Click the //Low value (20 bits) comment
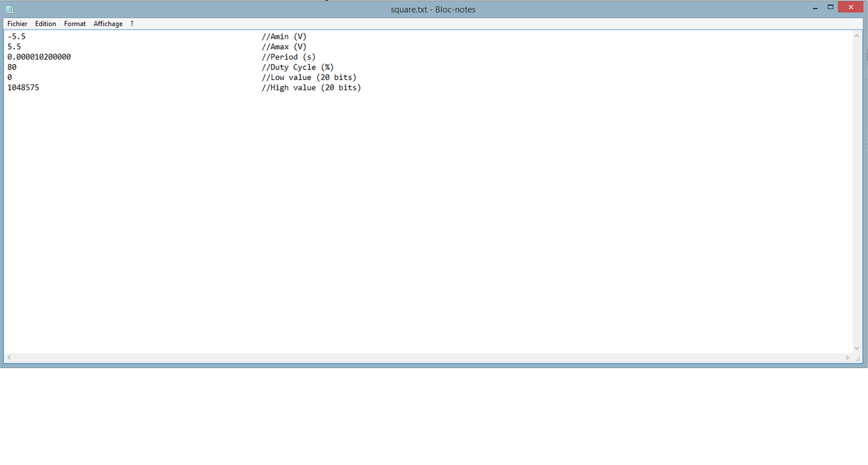This screenshot has width=868, height=465. click(x=309, y=77)
